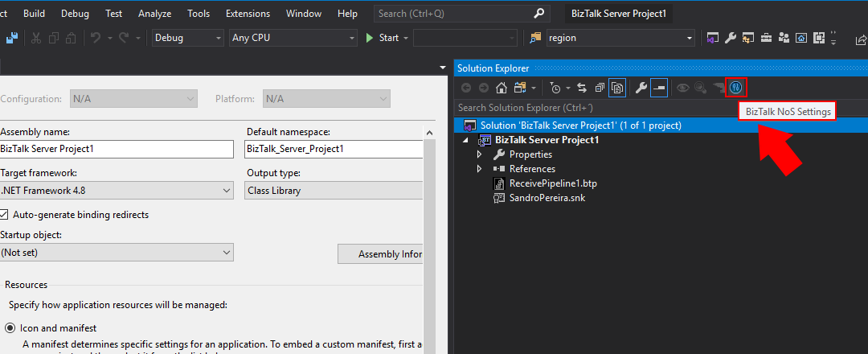This screenshot has width=868, height=354.
Task: Click the Solution Explorer wrench Properties icon
Action: point(641,88)
